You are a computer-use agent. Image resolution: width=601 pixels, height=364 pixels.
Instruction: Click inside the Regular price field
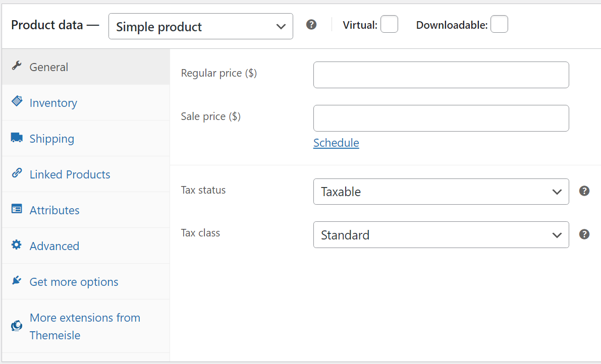click(x=441, y=74)
